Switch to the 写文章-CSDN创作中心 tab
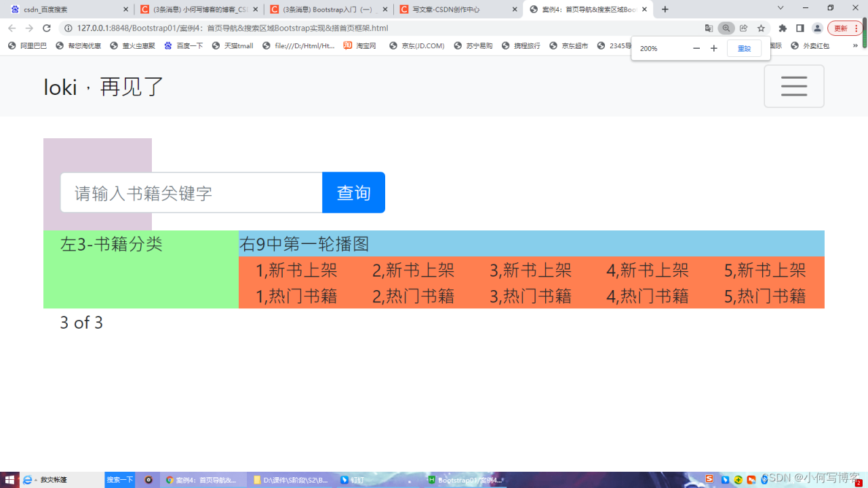 pyautogui.click(x=458, y=9)
